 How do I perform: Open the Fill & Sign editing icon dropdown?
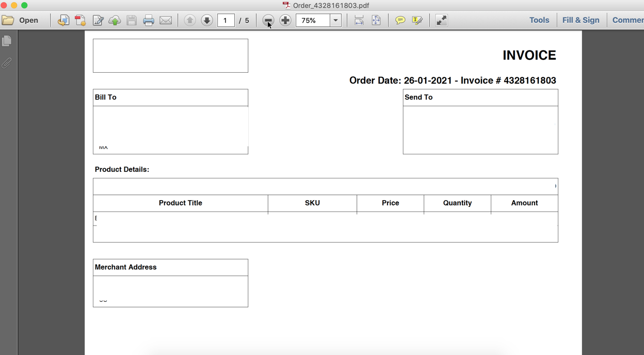tap(98, 20)
